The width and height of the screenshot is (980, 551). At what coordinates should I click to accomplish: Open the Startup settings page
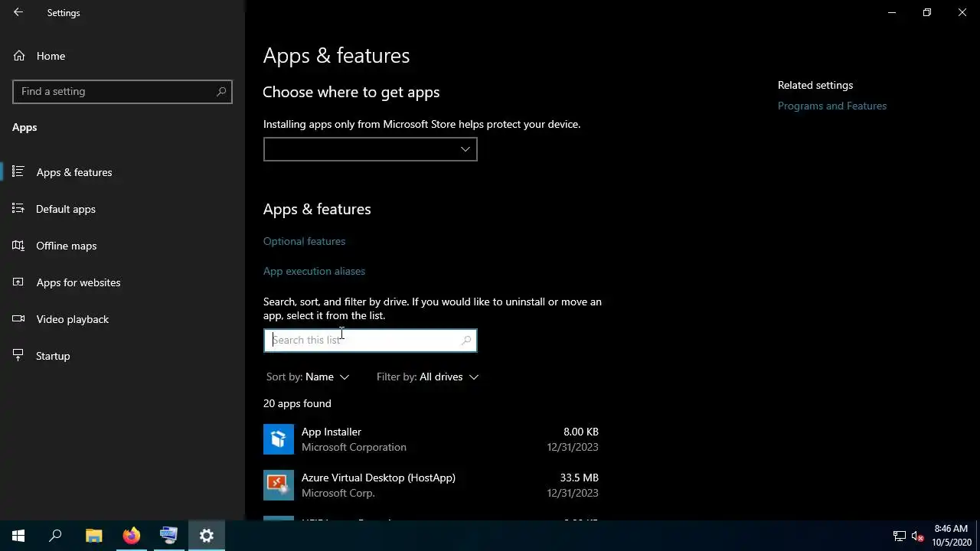[53, 356]
